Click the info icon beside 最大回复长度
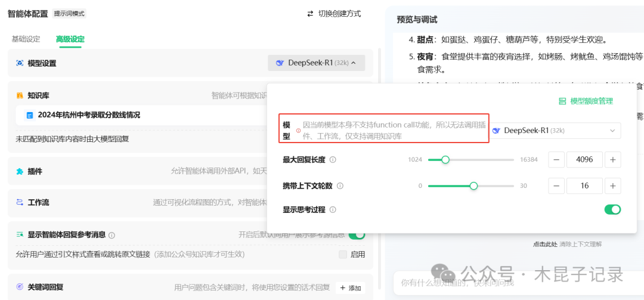 pos(333,160)
